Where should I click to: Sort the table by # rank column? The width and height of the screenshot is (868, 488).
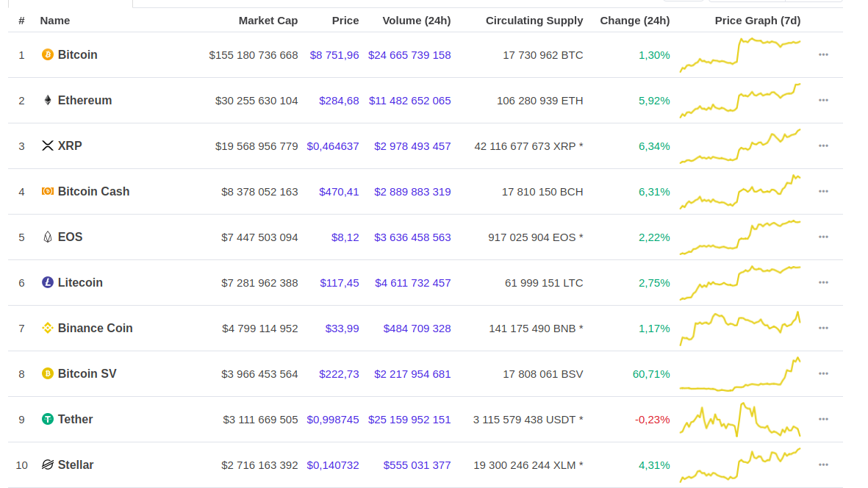click(x=21, y=21)
